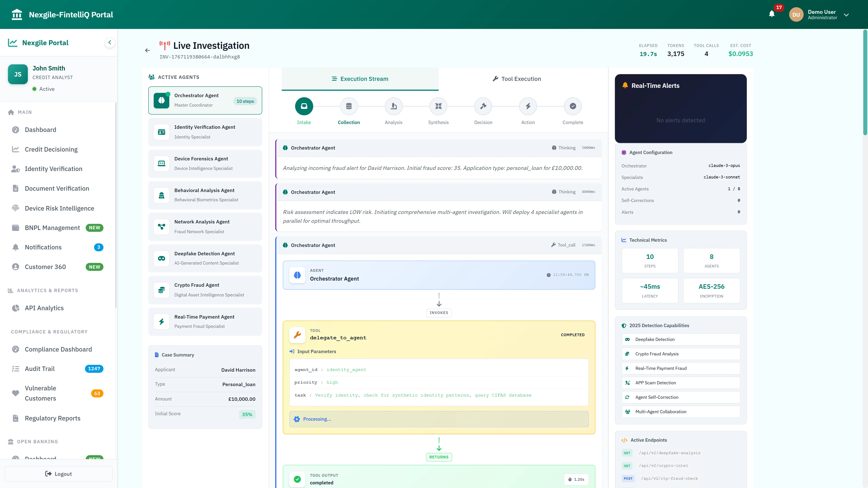Image resolution: width=868 pixels, height=488 pixels.
Task: Click the back arrow beside Live Investigation
Action: [147, 50]
